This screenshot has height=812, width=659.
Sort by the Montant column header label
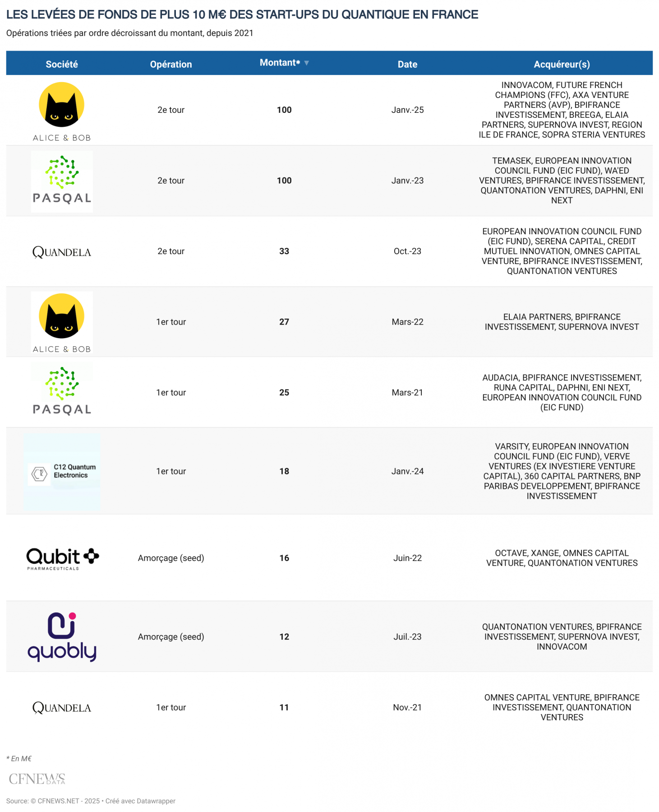tap(279, 63)
